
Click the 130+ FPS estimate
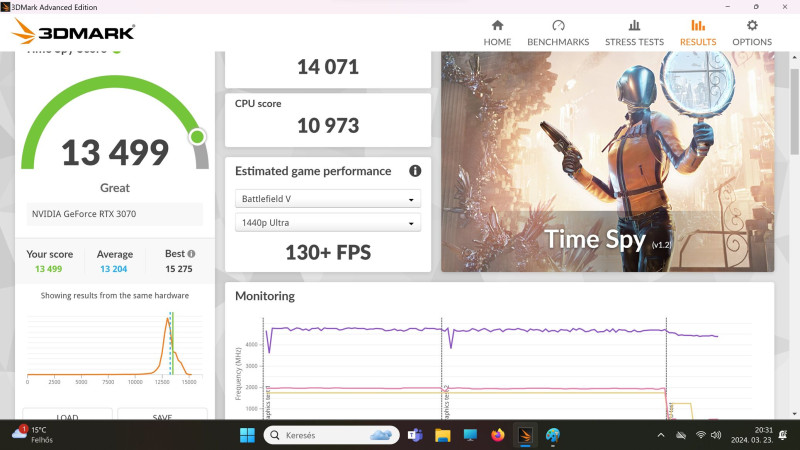328,253
